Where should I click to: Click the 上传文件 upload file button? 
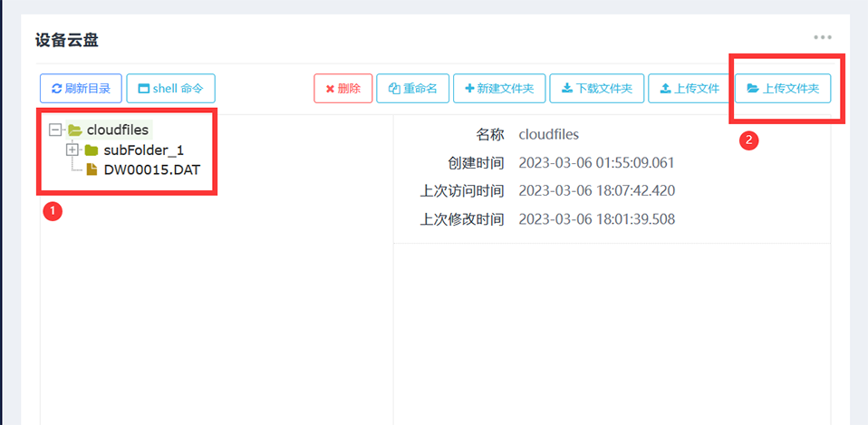[689, 89]
